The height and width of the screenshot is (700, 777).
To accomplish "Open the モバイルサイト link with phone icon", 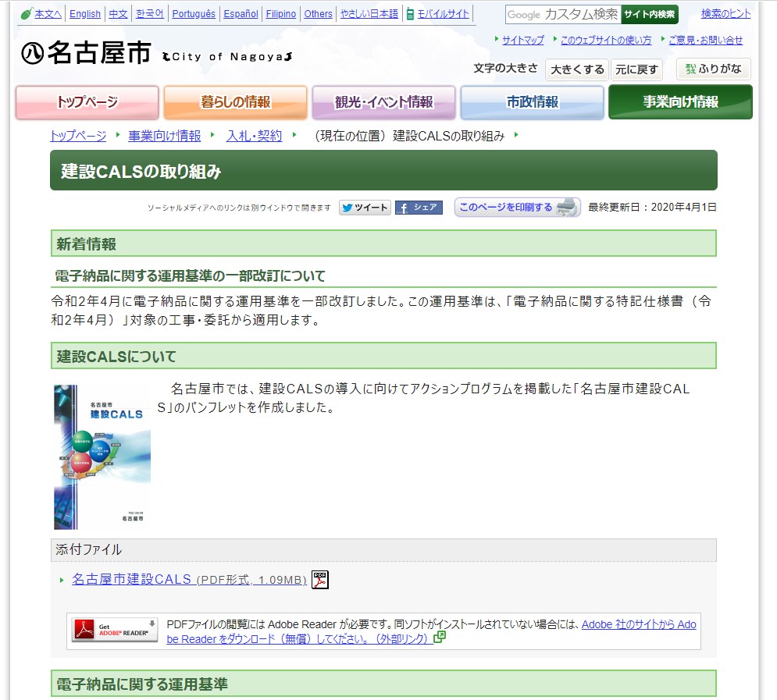I will click(x=437, y=14).
